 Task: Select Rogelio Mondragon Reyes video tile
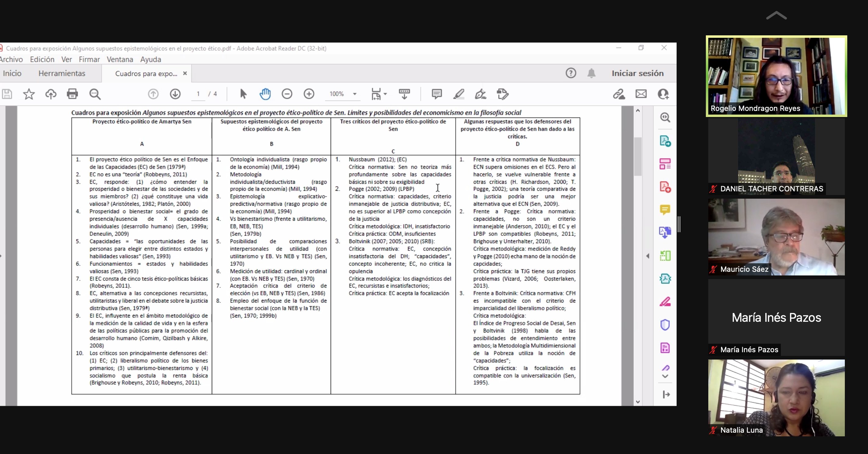click(776, 76)
